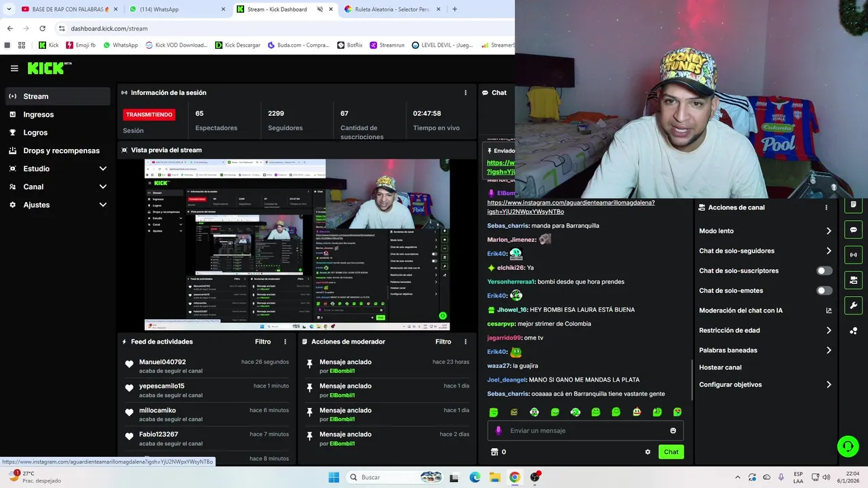Screen dimensions: 868x488
Task: Open the Kick hamburger menu
Action: point(14,68)
